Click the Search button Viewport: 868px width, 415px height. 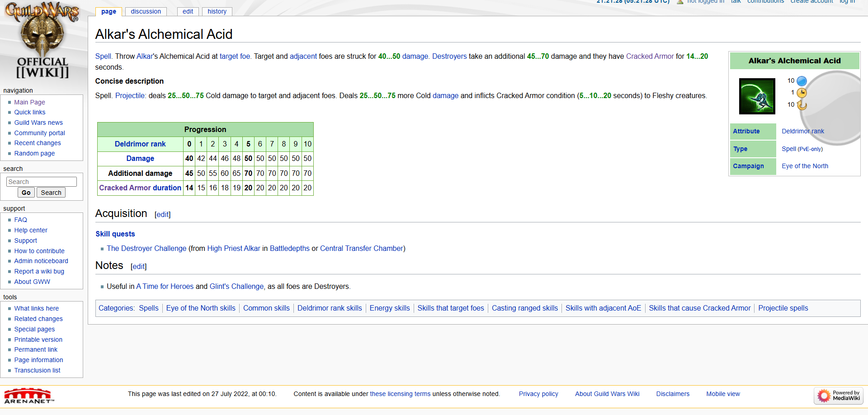pyautogui.click(x=51, y=193)
